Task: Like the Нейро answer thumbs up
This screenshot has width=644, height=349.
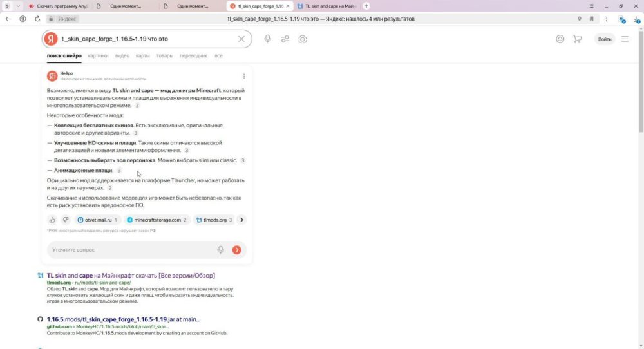Action: (52, 220)
